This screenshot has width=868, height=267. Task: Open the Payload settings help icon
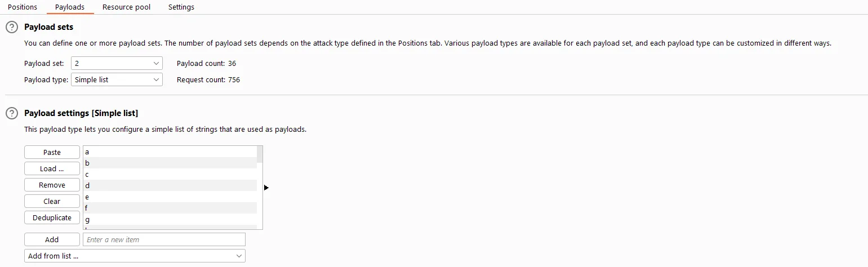pos(11,113)
